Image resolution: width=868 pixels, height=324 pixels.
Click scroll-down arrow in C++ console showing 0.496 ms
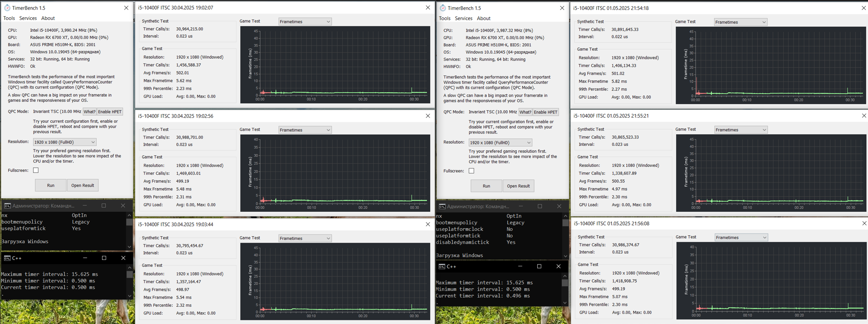point(565,303)
